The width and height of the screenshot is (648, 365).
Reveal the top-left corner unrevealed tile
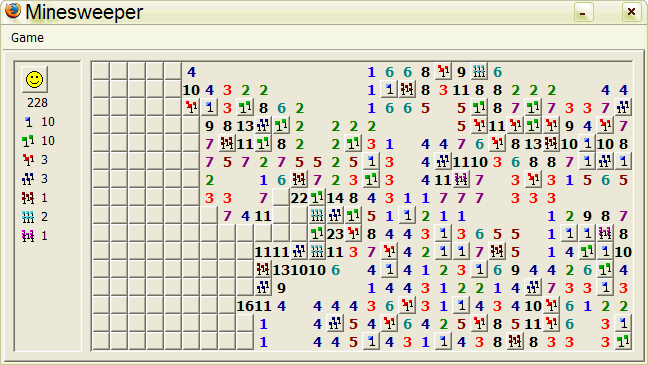click(101, 71)
